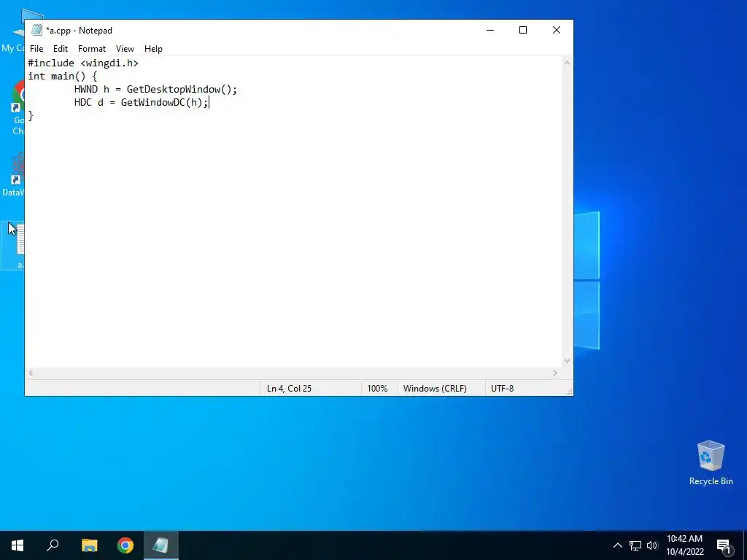The width and height of the screenshot is (747, 560).
Task: Open the View menu
Action: pyautogui.click(x=125, y=49)
